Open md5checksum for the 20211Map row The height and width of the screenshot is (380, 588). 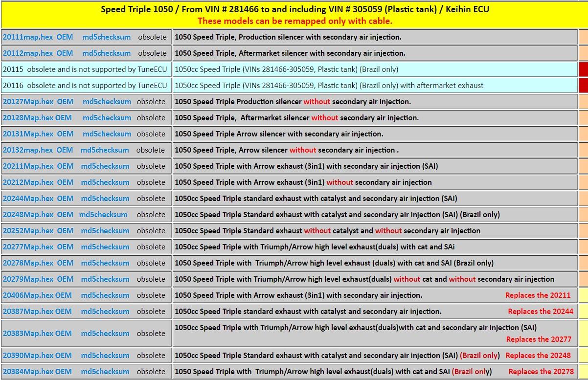(x=105, y=166)
